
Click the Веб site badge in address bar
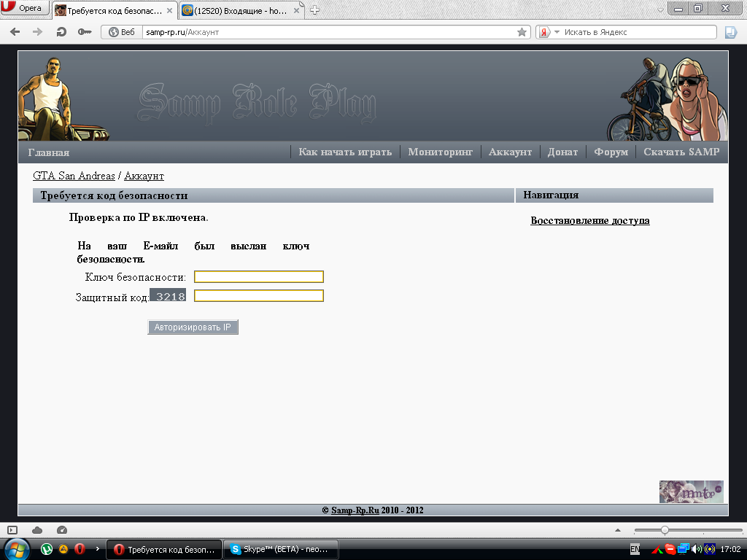coord(122,32)
